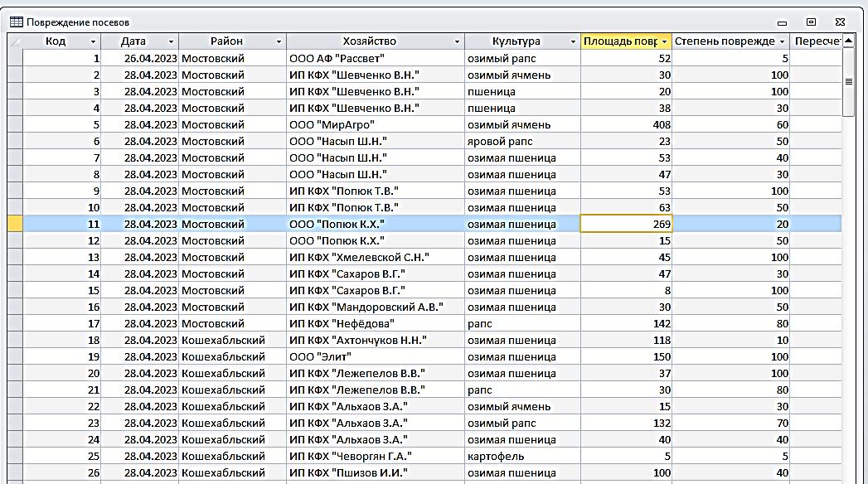Screen dimensions: 868x484
Task: Open the Хозяйство column filter dropdown
Action: click(457, 41)
